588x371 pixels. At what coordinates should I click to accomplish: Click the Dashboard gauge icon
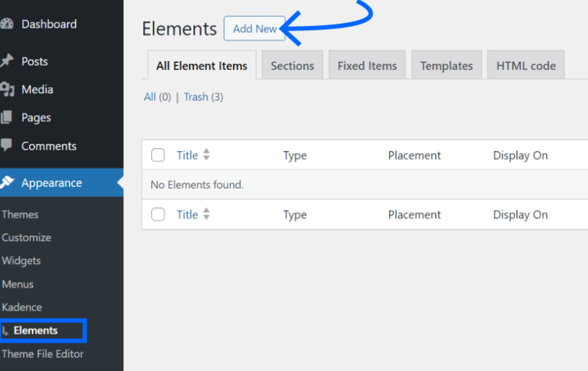(7, 24)
